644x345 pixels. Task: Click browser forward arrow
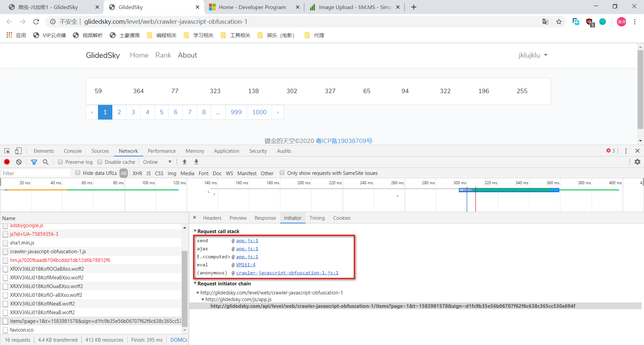point(22,22)
